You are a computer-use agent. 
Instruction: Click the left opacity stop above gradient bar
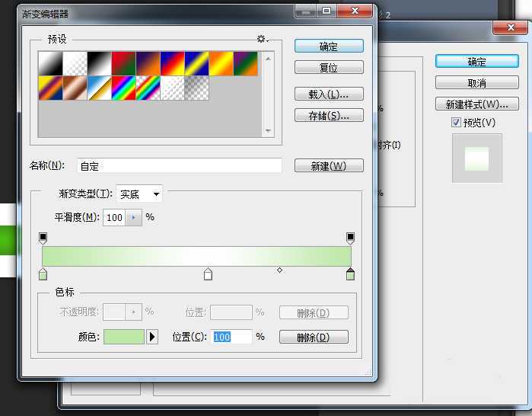pos(43,238)
